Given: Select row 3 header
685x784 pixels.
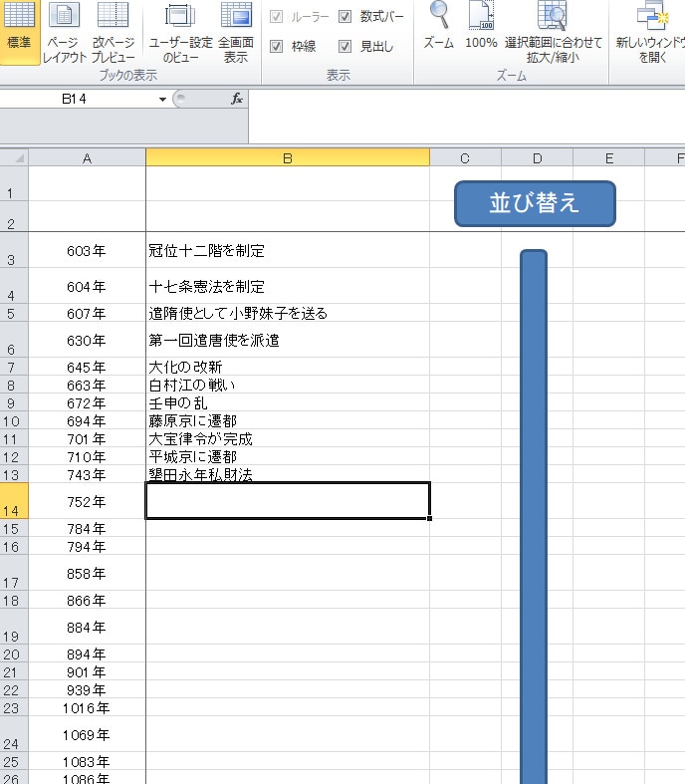Looking at the screenshot, I should click(x=14, y=250).
